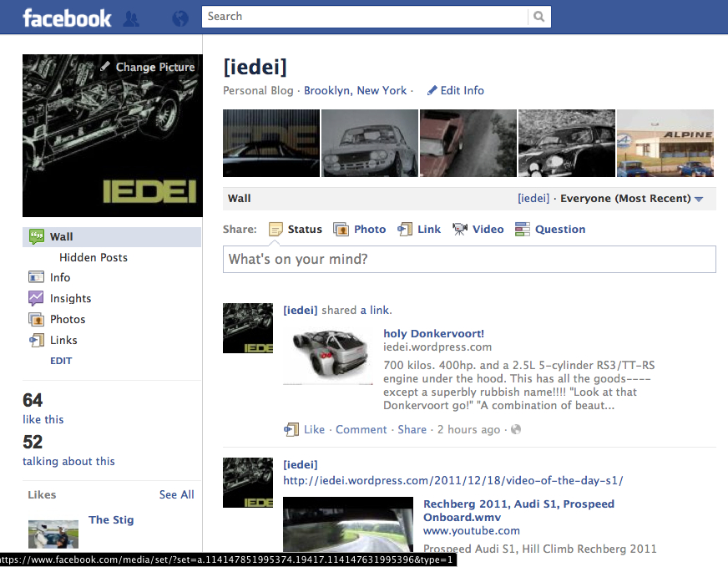Click the Link share icon

(x=406, y=230)
